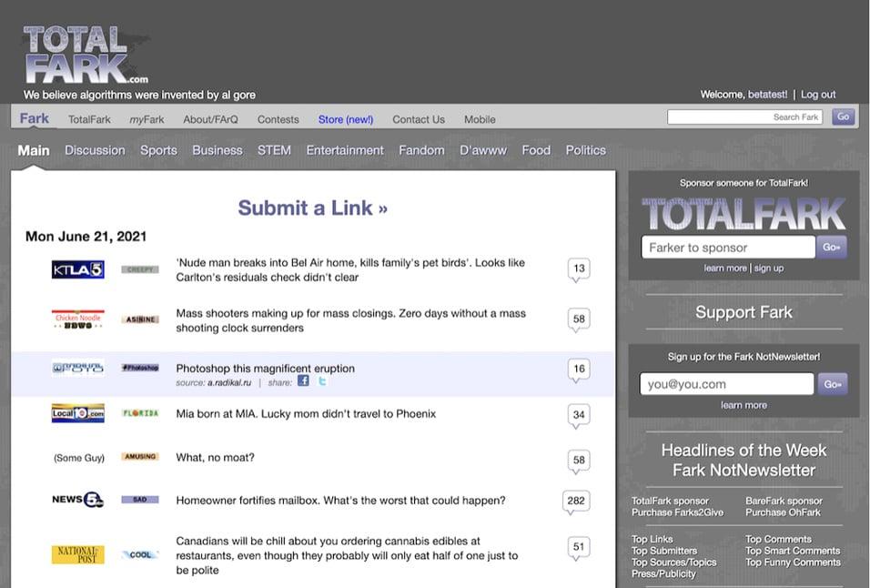This screenshot has width=870, height=588.
Task: Switch to the D'awww tab
Action: point(483,150)
